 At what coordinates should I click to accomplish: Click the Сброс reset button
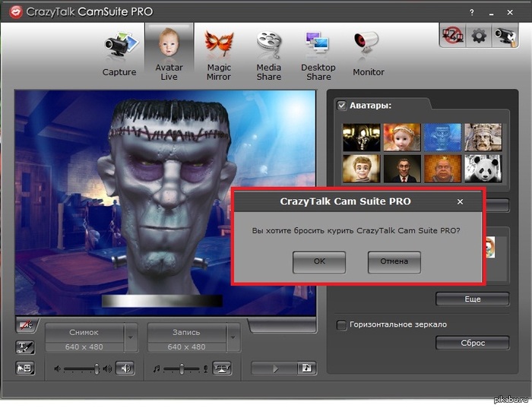click(x=472, y=343)
